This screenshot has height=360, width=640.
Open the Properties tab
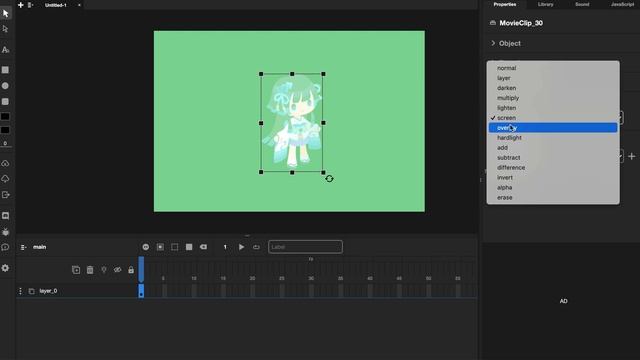pyautogui.click(x=505, y=4)
